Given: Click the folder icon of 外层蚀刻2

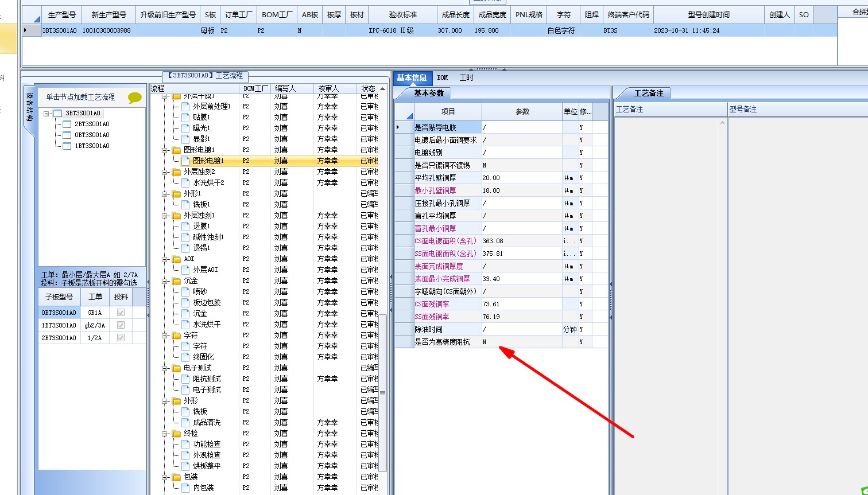Looking at the screenshot, I should 176,172.
